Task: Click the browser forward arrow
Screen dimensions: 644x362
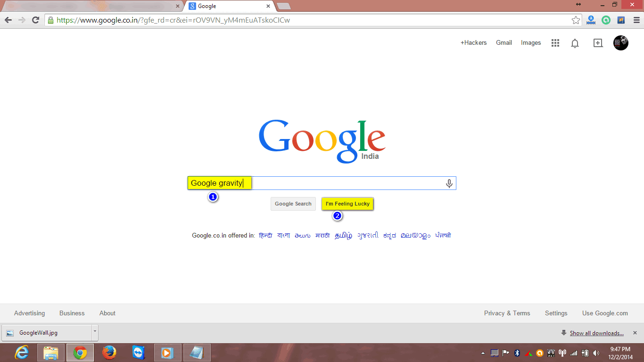Action: 22,20
